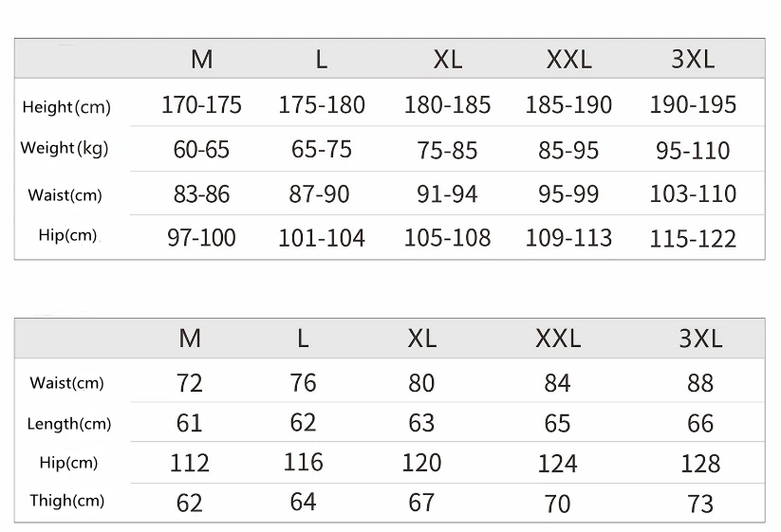Select the waist value 88
The width and height of the screenshot is (781, 532).
click(x=700, y=383)
